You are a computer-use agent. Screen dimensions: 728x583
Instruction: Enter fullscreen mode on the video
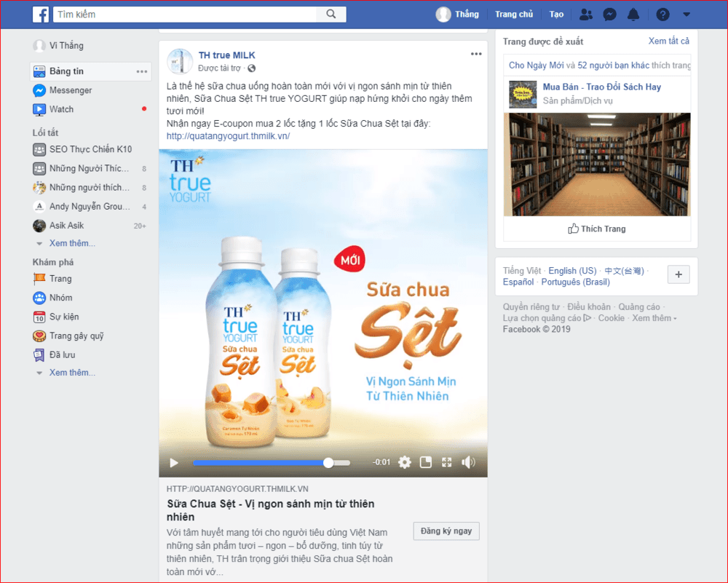[x=447, y=462]
